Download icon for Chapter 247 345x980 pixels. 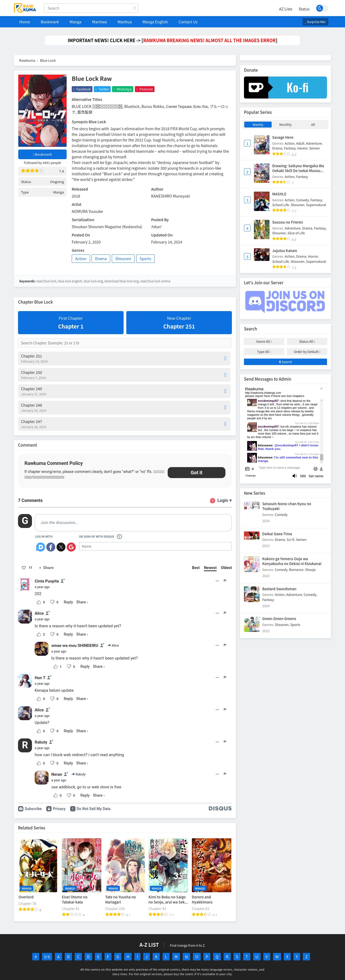pos(225,424)
